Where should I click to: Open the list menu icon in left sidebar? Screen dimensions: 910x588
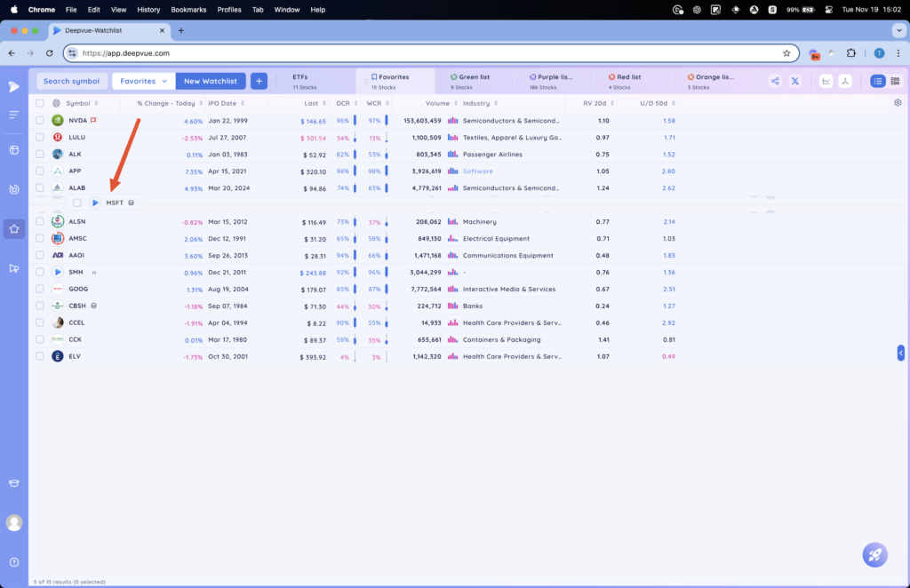(x=14, y=115)
